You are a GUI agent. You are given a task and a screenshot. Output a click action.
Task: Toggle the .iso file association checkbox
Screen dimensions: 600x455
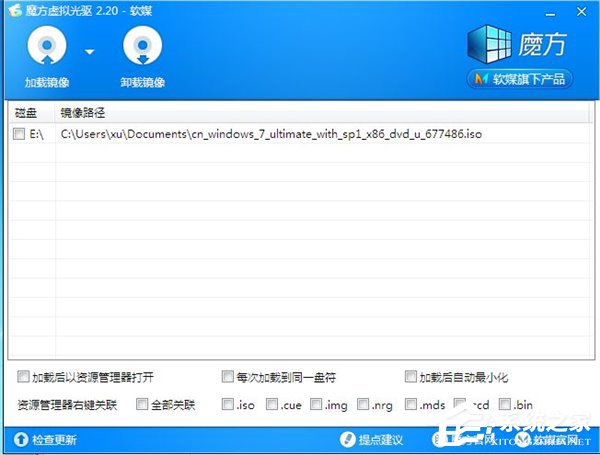[x=228, y=405]
